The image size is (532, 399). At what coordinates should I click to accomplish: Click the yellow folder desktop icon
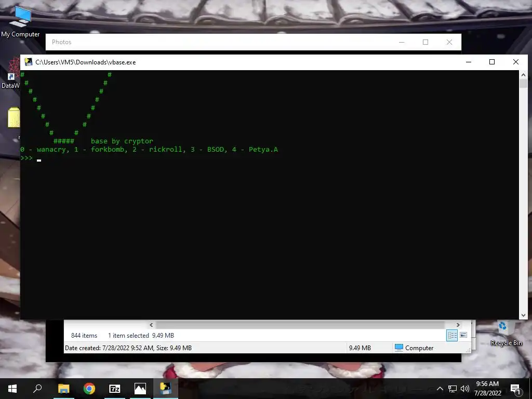(14, 117)
